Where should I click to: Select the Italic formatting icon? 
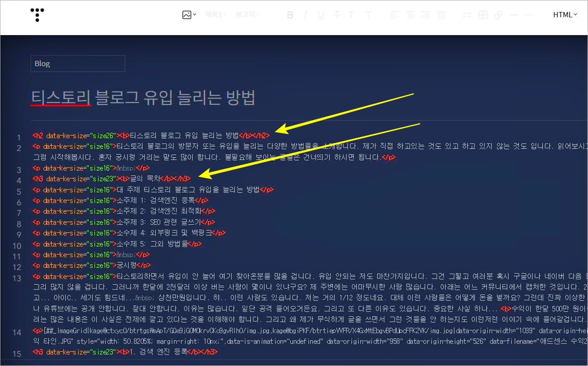click(x=305, y=15)
